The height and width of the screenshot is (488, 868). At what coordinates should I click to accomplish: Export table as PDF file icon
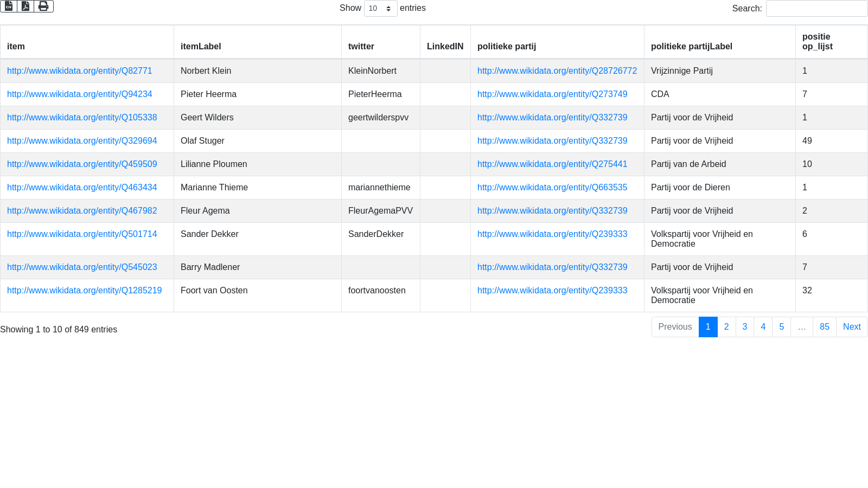25,6
